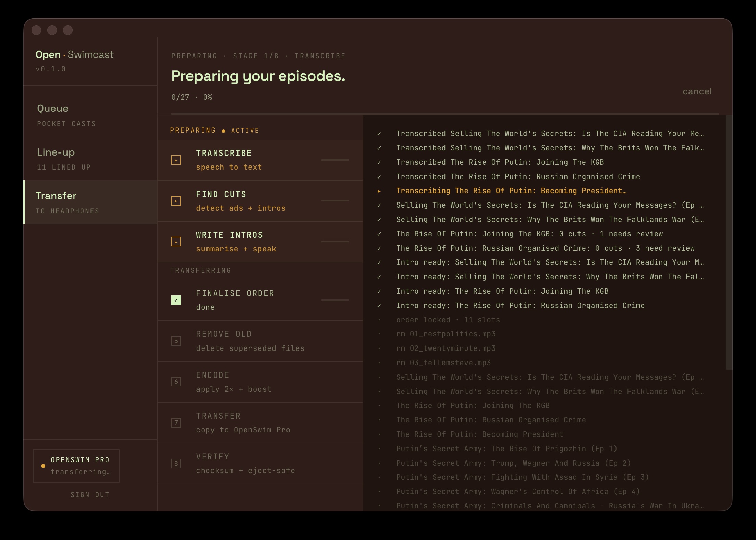
Task: Click the rm 03_tellemsteve.mp3 log line
Action: 443,363
